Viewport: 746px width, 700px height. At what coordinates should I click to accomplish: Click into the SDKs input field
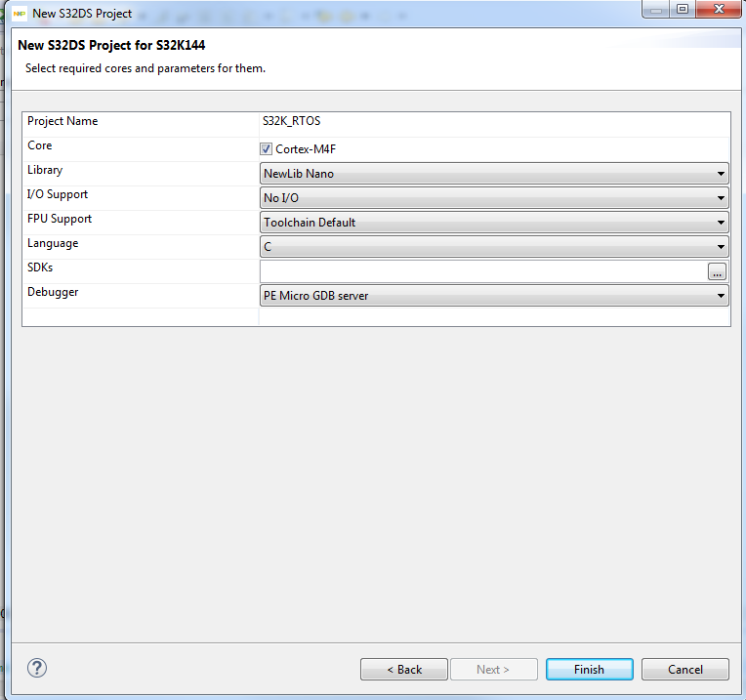(483, 271)
